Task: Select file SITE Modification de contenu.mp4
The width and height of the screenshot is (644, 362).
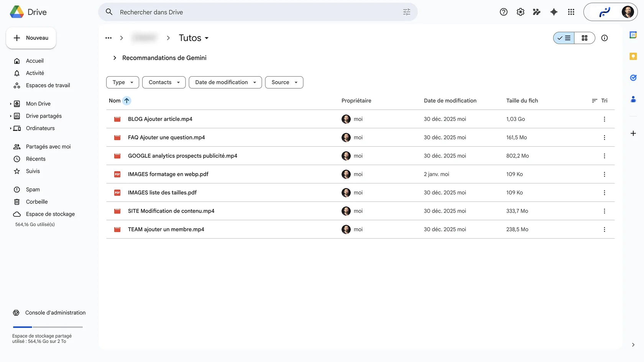Action: 360,211
